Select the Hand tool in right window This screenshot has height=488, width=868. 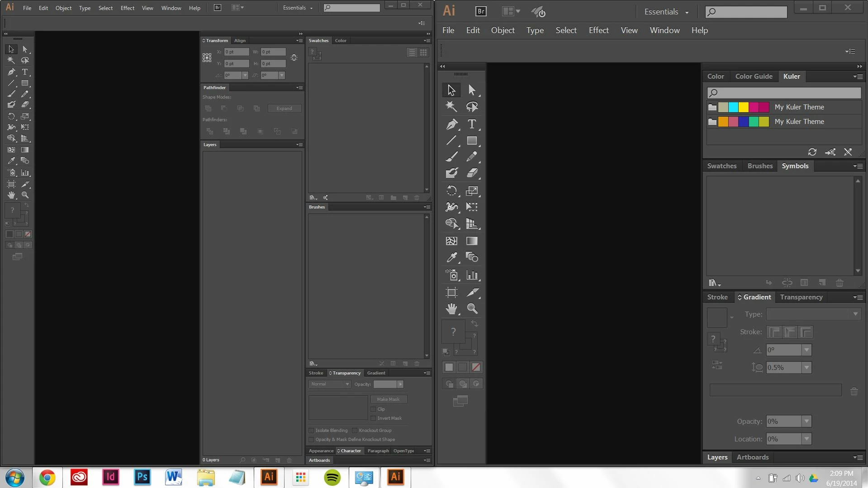451,309
